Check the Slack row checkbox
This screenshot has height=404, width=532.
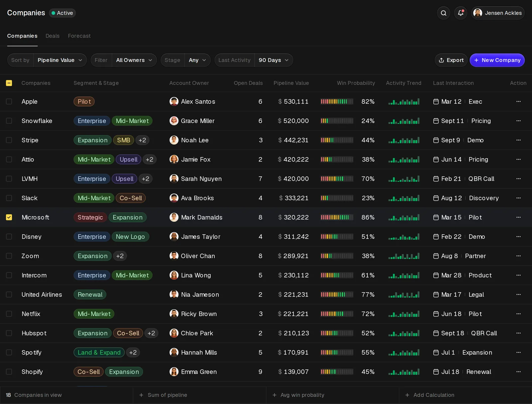click(9, 198)
